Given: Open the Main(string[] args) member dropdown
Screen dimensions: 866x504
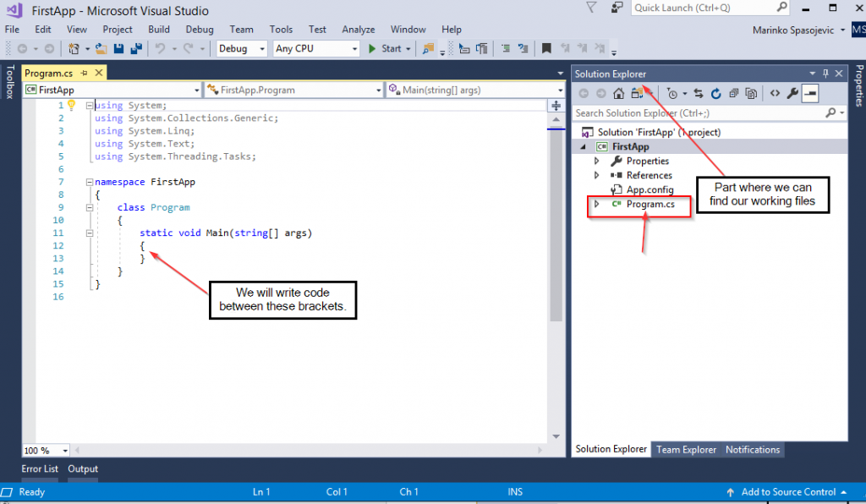Looking at the screenshot, I should pyautogui.click(x=475, y=90).
